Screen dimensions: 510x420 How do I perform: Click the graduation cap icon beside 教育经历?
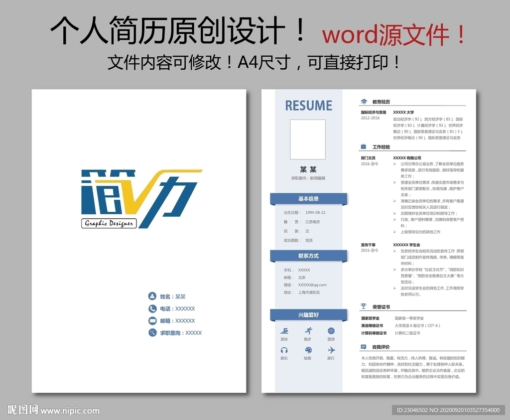tap(364, 102)
